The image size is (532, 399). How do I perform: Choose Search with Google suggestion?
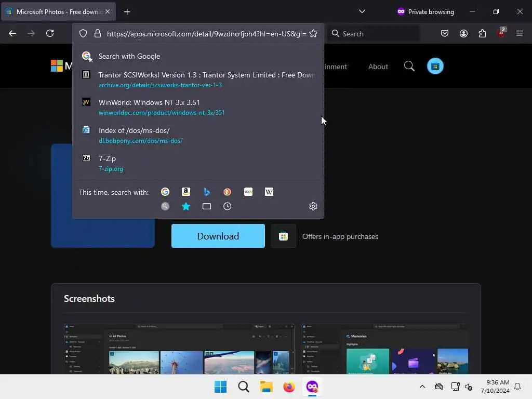[x=198, y=56]
